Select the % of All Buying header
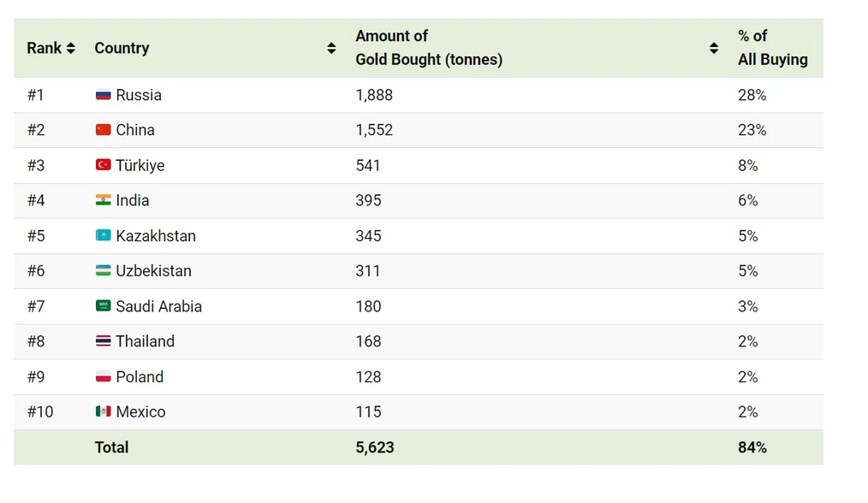The width and height of the screenshot is (868, 503). [x=772, y=48]
